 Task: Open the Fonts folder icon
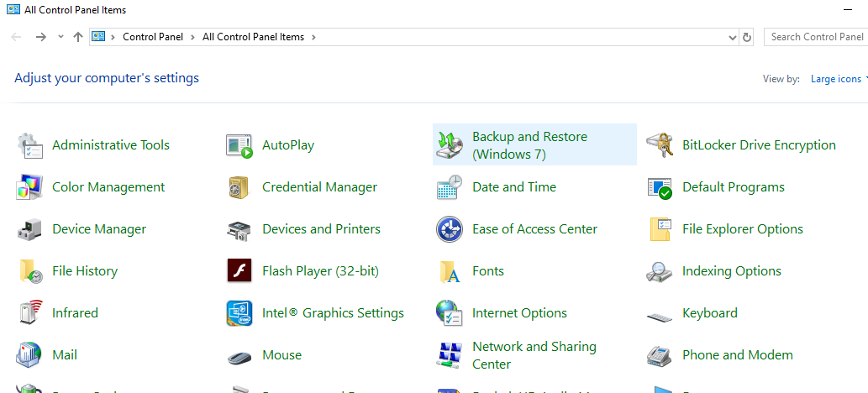pos(450,271)
